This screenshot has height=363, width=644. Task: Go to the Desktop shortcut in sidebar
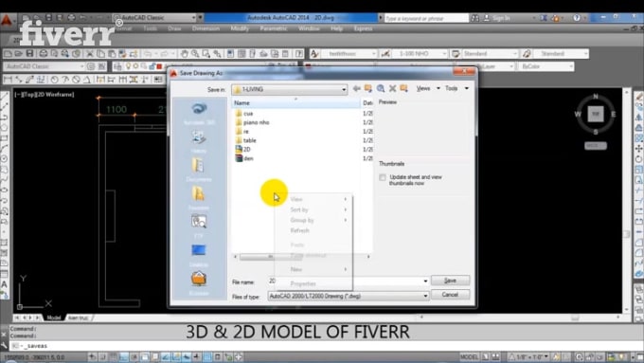[199, 254]
